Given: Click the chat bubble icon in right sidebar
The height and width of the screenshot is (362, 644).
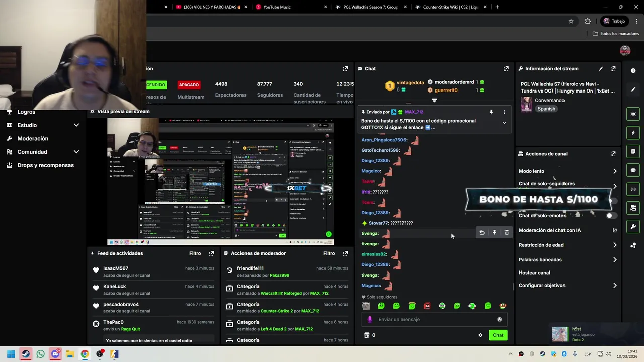Looking at the screenshot, I should click(633, 170).
